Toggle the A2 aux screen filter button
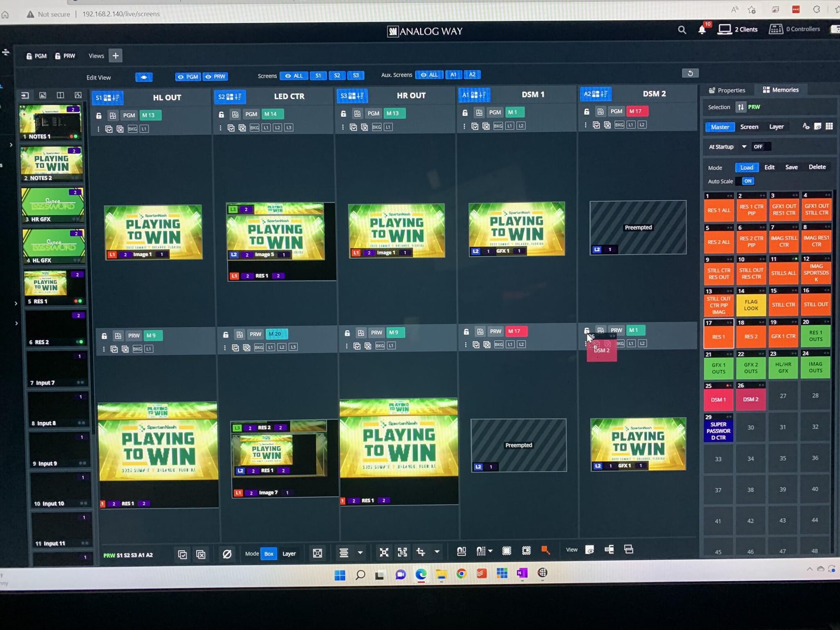 click(472, 74)
